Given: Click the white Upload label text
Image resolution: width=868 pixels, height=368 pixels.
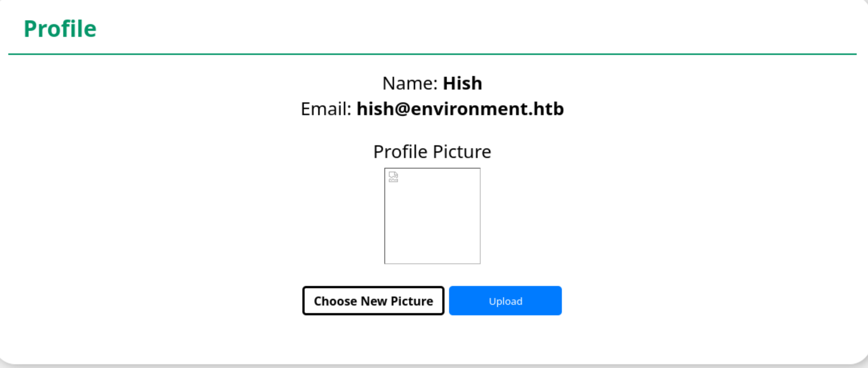Looking at the screenshot, I should 505,301.
